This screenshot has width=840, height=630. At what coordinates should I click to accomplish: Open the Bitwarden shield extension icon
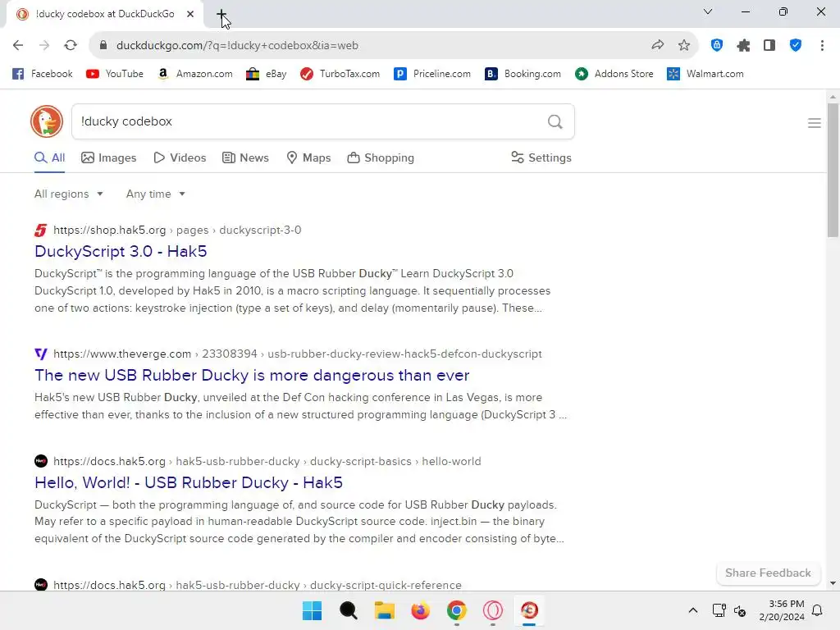pos(717,45)
